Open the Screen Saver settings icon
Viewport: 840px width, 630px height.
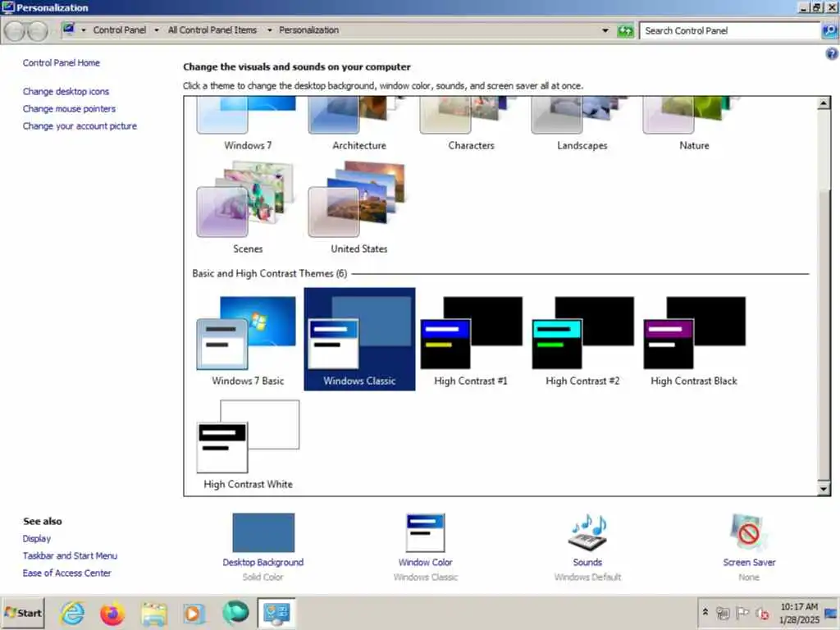[749, 532]
